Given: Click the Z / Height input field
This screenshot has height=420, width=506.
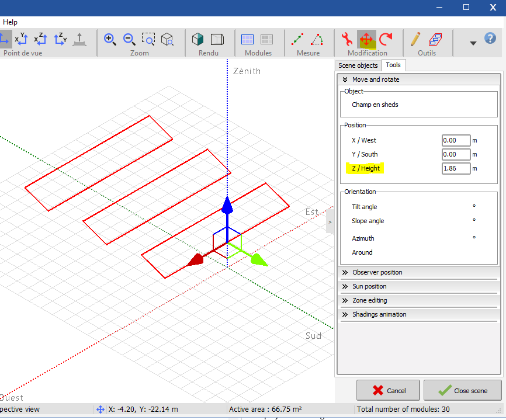Looking at the screenshot, I should (456, 168).
